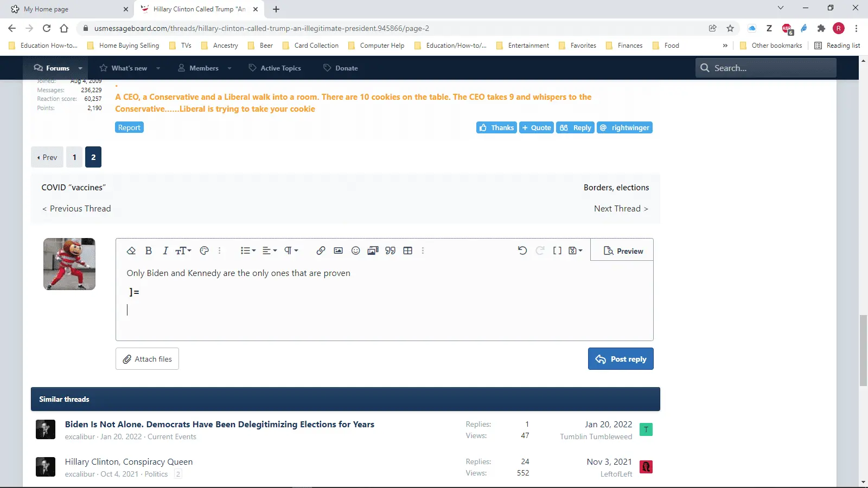Expand the font size dropdown
Screen dimensions: 868x488
click(183, 251)
